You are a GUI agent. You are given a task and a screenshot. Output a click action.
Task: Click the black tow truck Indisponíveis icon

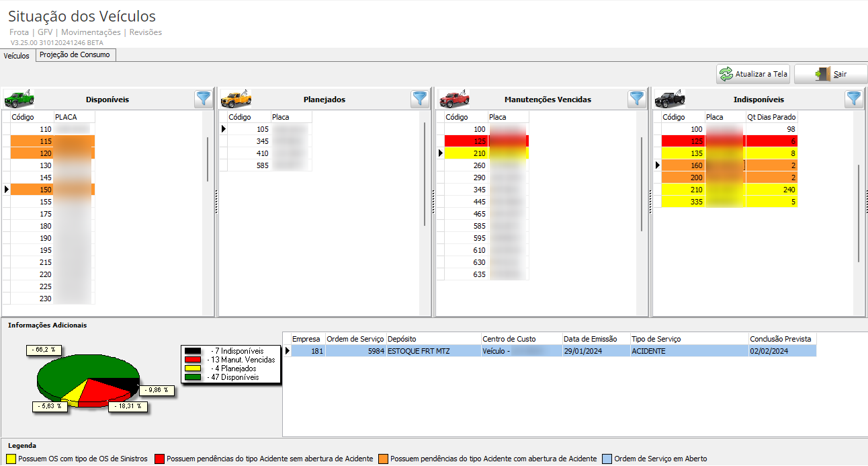(x=670, y=99)
